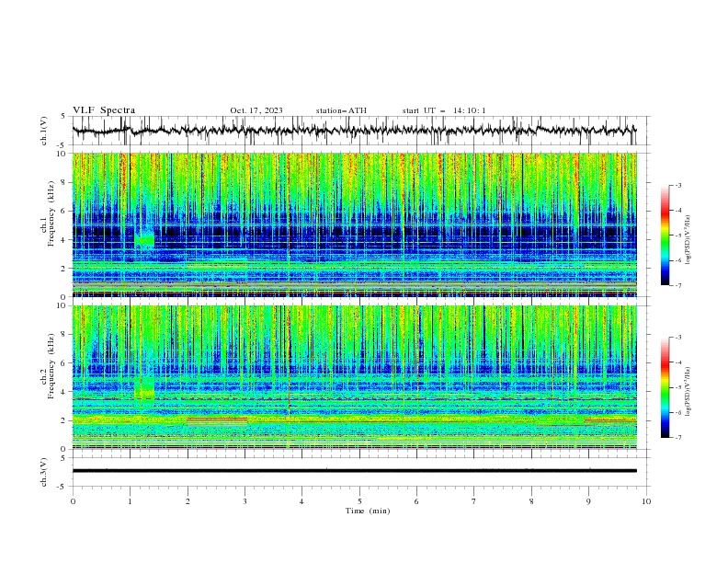Click time axis tick label "0"

pyautogui.click(x=73, y=501)
